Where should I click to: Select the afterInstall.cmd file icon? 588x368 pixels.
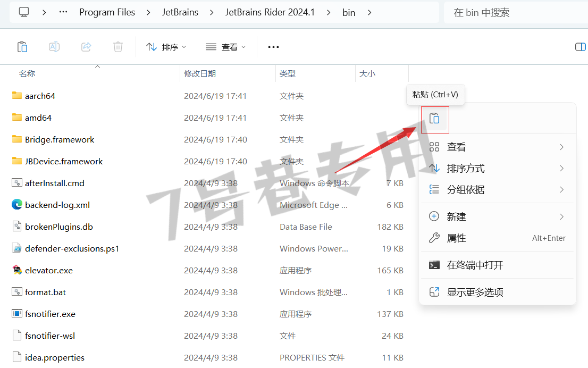(17, 183)
